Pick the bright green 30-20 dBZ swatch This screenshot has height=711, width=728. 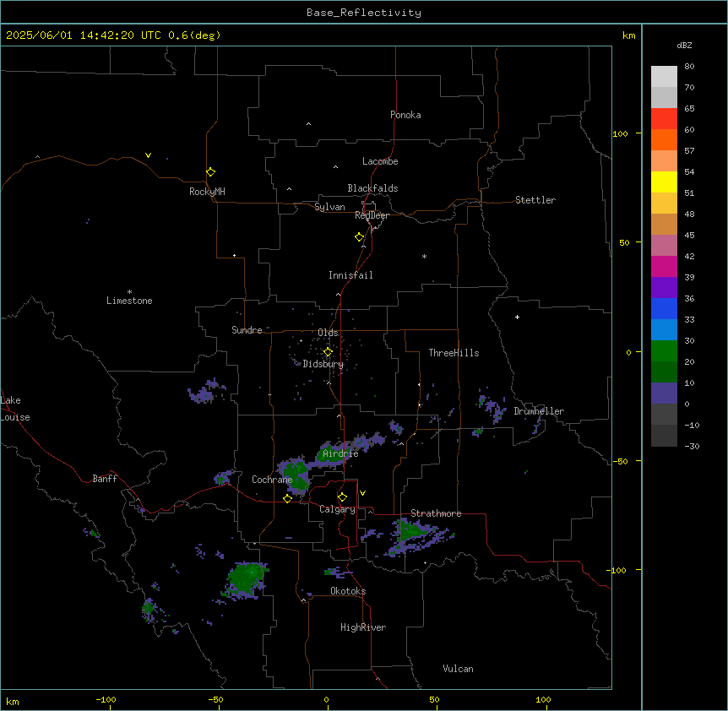click(x=664, y=351)
